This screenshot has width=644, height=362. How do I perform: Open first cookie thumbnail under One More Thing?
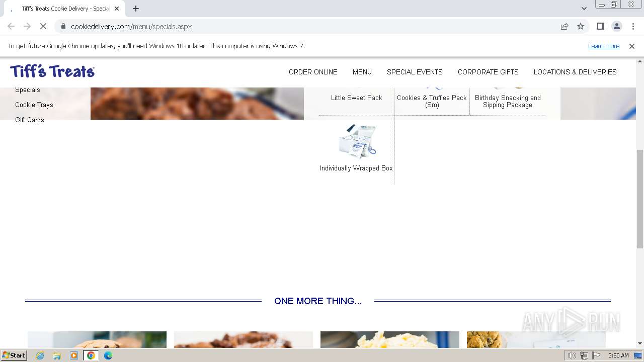(97, 339)
